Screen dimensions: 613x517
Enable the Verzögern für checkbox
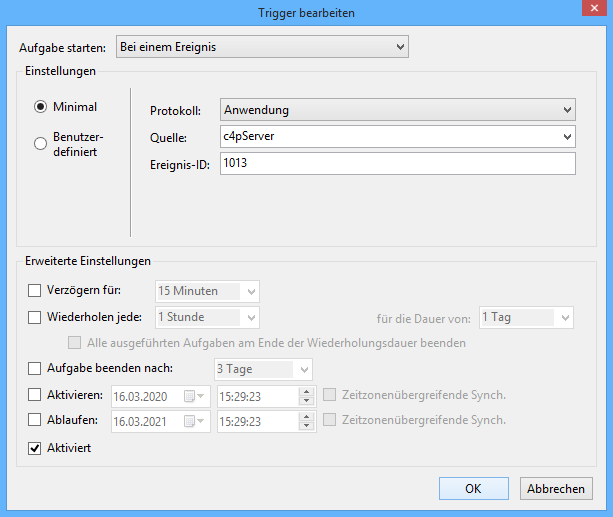(36, 291)
